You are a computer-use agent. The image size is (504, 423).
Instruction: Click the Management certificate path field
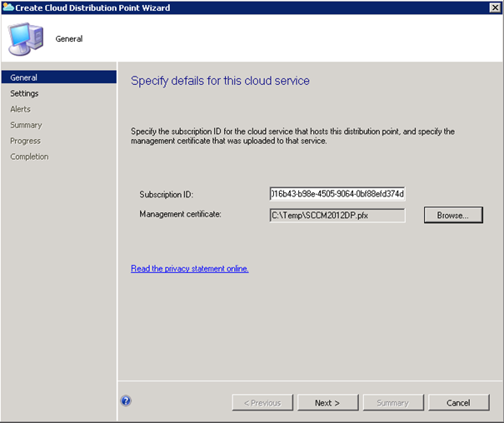tap(337, 216)
